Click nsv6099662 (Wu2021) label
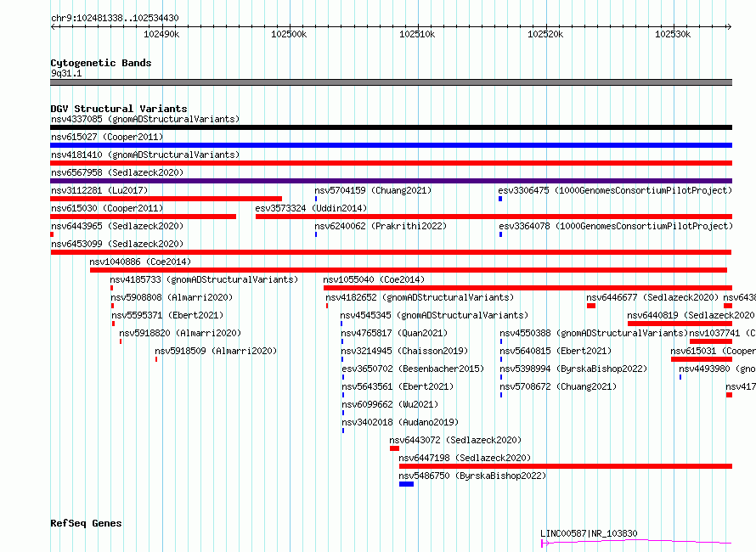Viewport: 756px width, 552px height. click(x=390, y=404)
